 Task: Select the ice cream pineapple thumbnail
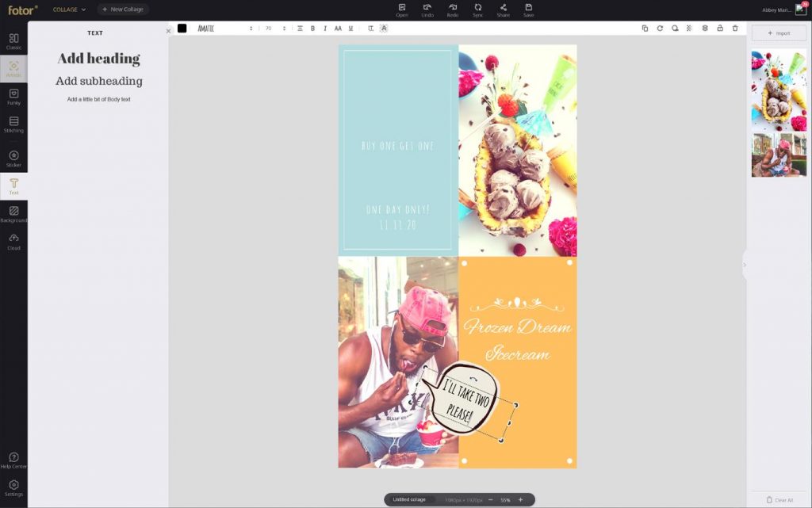779,90
